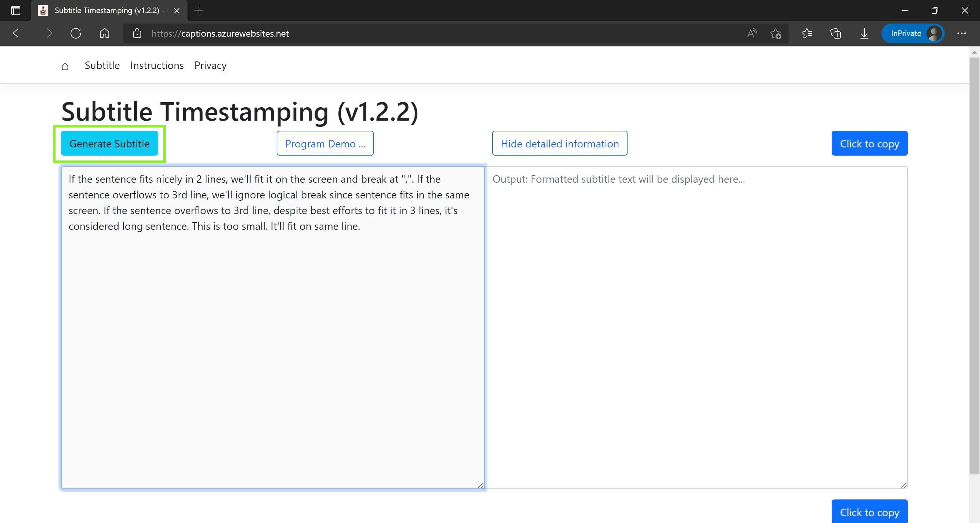View site information lock icon
Screen dimensions: 980x523
[x=137, y=33]
